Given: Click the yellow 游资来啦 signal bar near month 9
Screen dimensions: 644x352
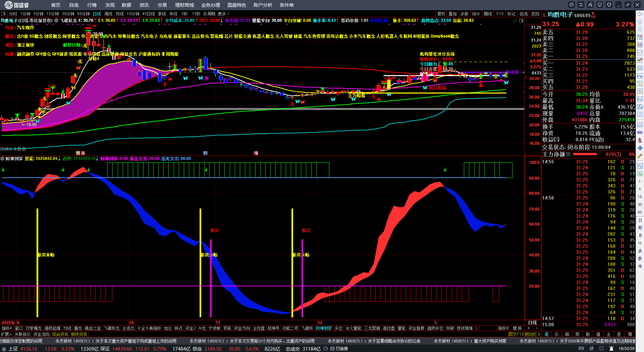Looking at the screenshot, I should [x=37, y=262].
